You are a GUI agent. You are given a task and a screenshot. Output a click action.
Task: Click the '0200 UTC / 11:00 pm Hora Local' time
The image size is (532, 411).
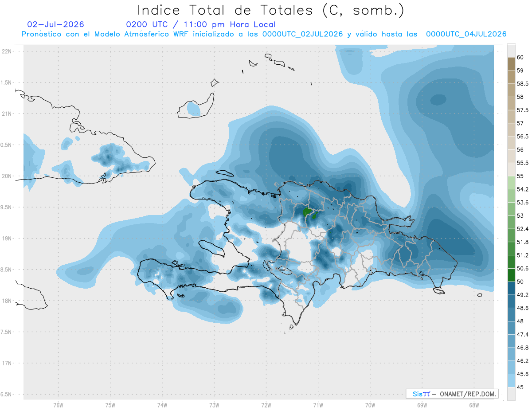coord(200,25)
